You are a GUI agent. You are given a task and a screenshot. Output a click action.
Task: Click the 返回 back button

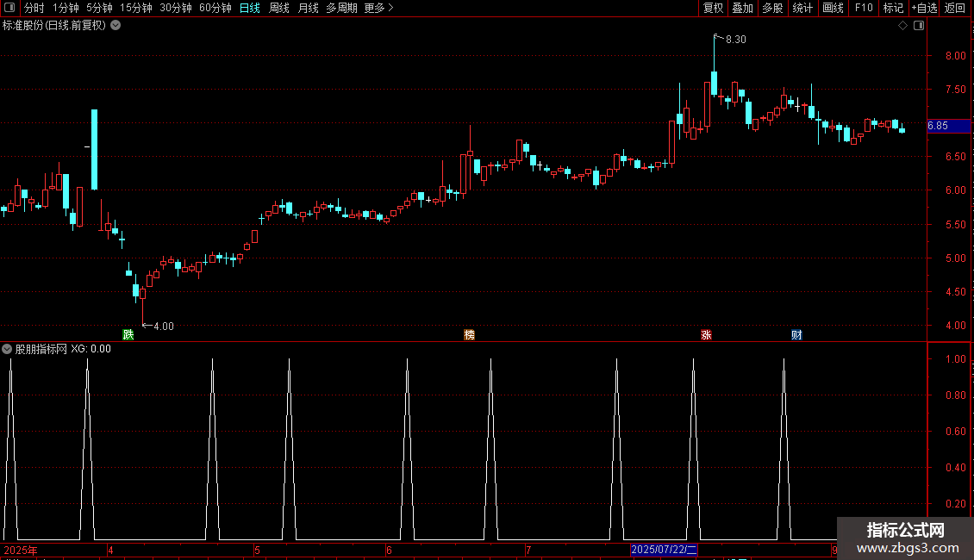(955, 8)
